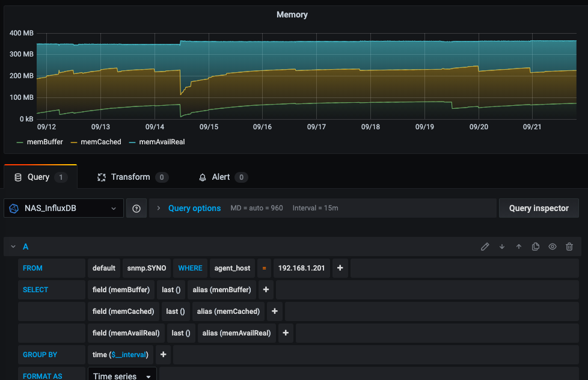
Task: Add function to memCached select row
Action: tap(275, 311)
